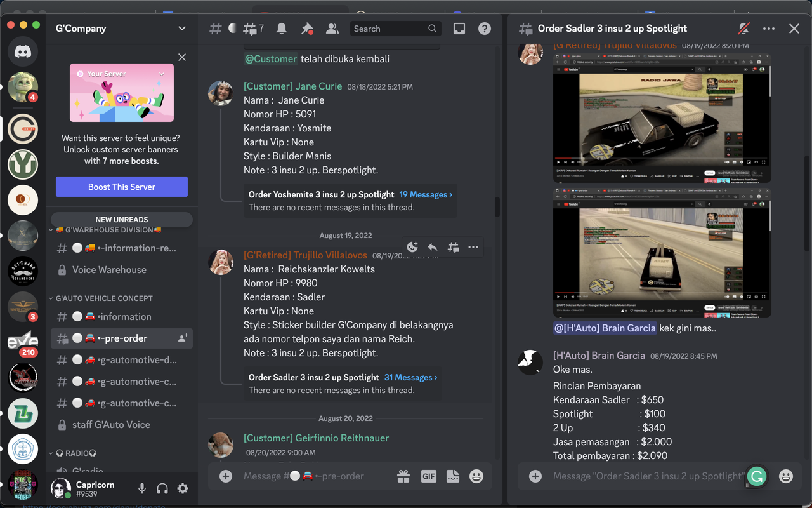Viewport: 812px width, 508px height.
Task: Join staff G'Auto Voice channel
Action: coord(122,425)
